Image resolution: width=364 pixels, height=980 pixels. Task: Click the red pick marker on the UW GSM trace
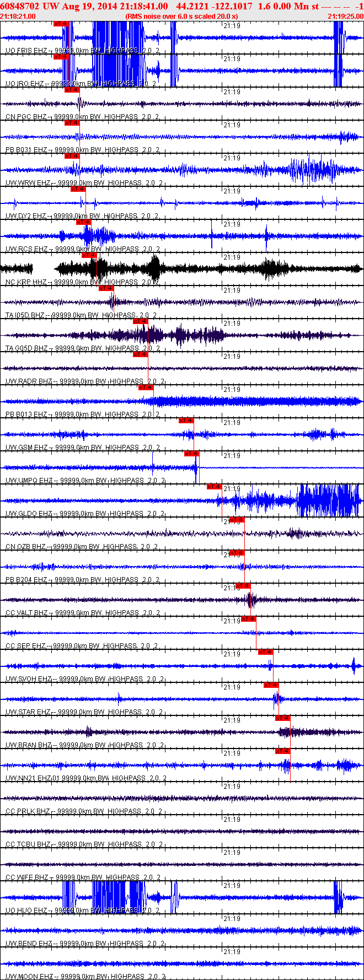(x=186, y=421)
